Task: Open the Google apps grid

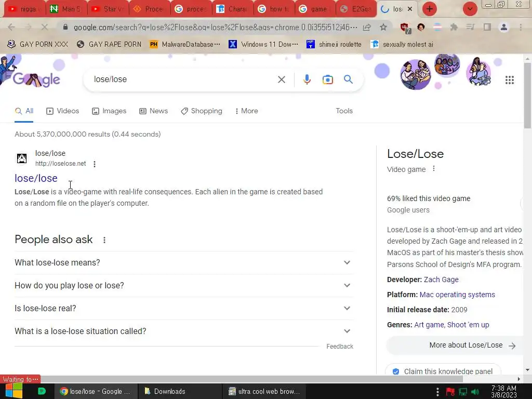Action: pos(509,80)
